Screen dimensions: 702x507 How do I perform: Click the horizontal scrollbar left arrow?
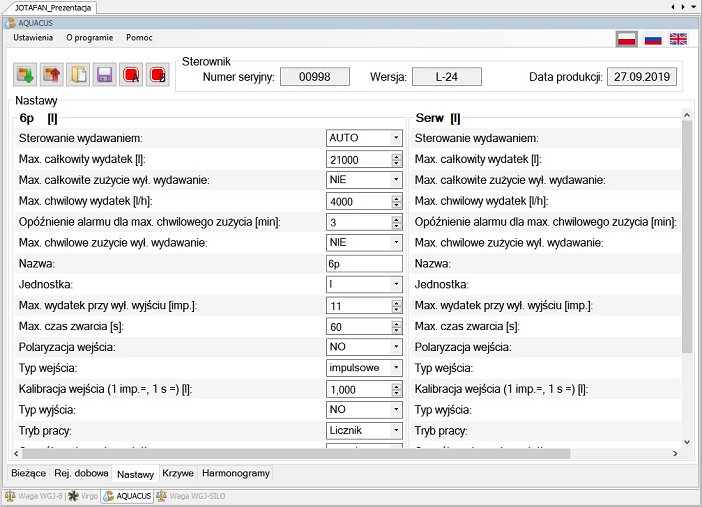pyautogui.click(x=16, y=454)
